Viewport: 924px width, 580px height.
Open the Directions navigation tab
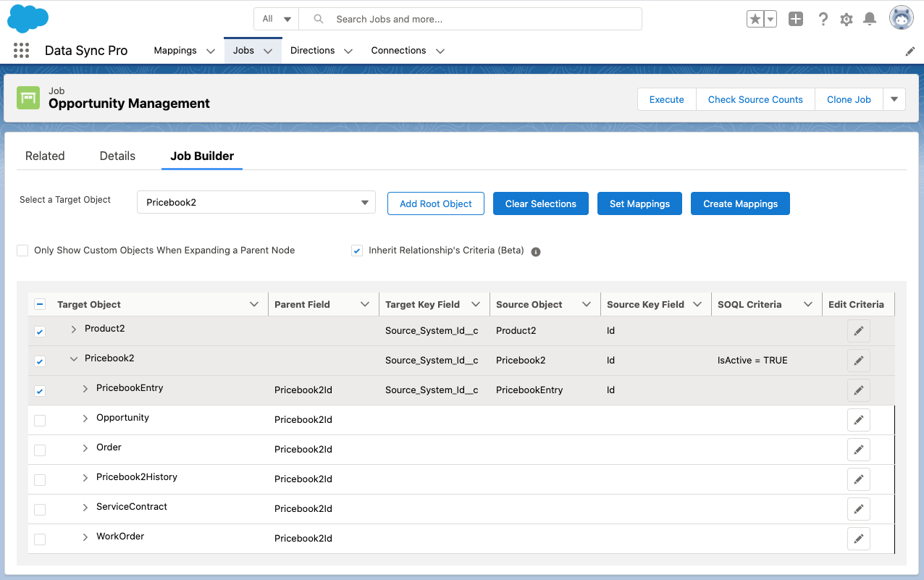point(312,51)
